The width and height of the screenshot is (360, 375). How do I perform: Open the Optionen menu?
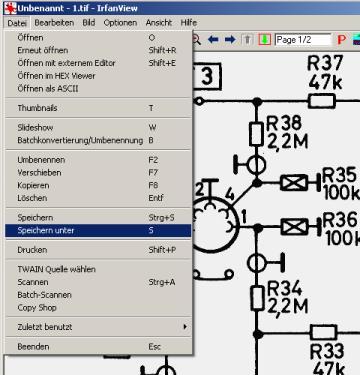[x=120, y=23]
